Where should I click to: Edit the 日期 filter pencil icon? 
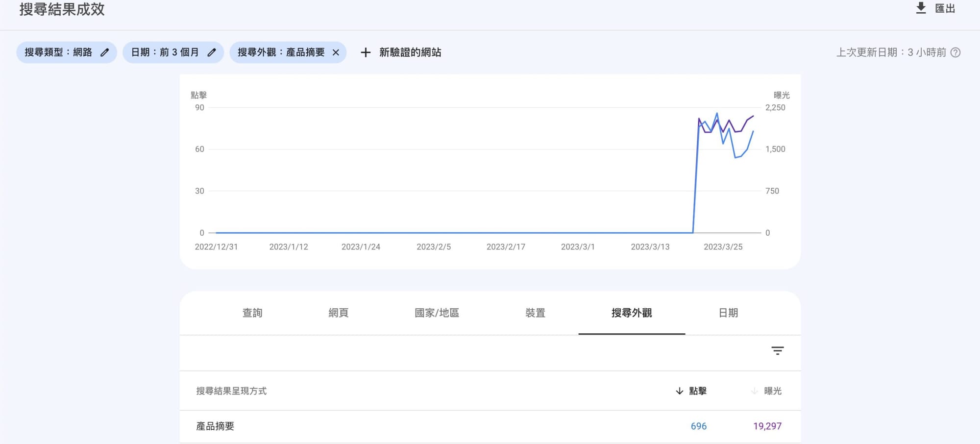click(x=212, y=52)
